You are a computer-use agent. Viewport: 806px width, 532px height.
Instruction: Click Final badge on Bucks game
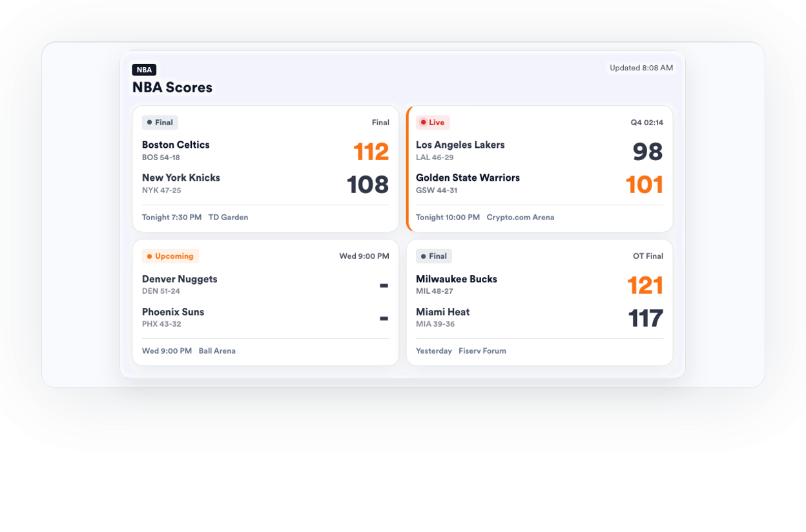pos(434,256)
